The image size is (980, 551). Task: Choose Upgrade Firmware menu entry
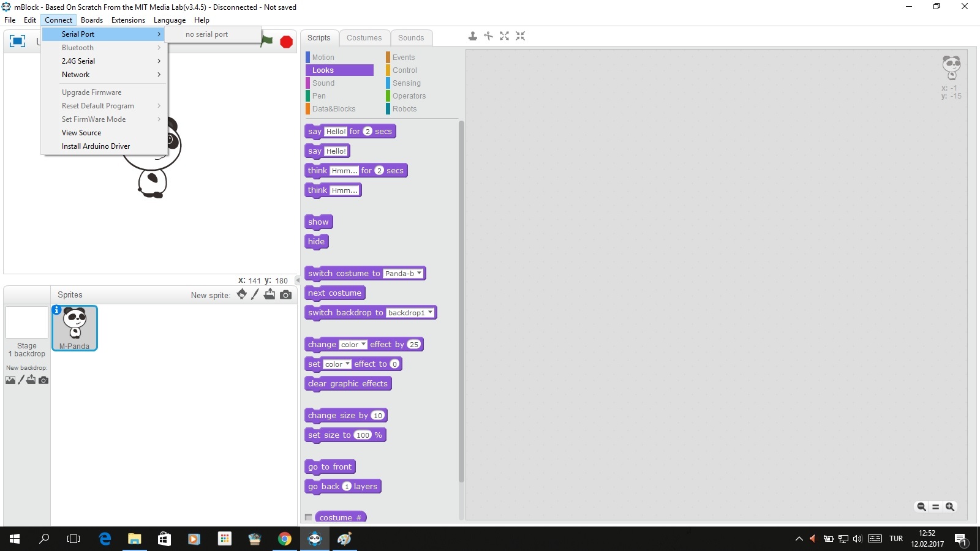[x=104, y=92]
